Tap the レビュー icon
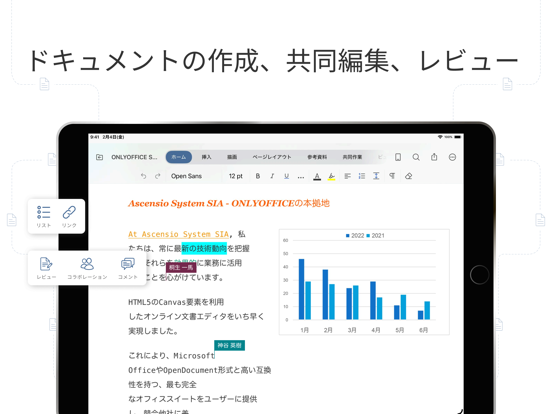The width and height of the screenshot is (552, 414). [x=46, y=268]
